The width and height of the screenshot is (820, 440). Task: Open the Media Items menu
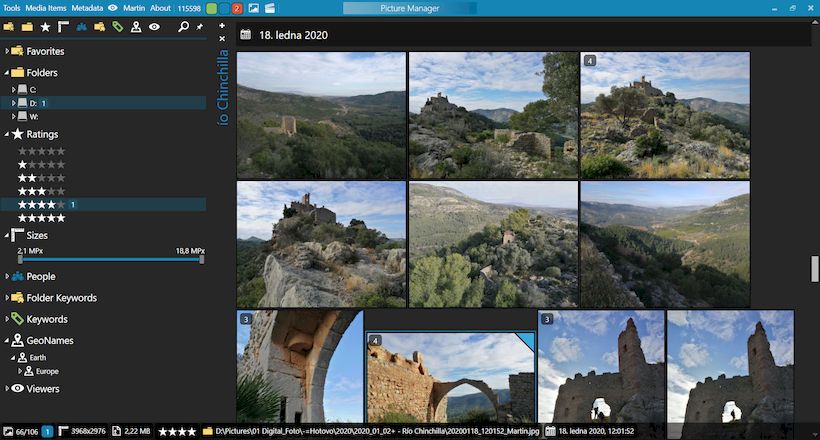pyautogui.click(x=46, y=8)
